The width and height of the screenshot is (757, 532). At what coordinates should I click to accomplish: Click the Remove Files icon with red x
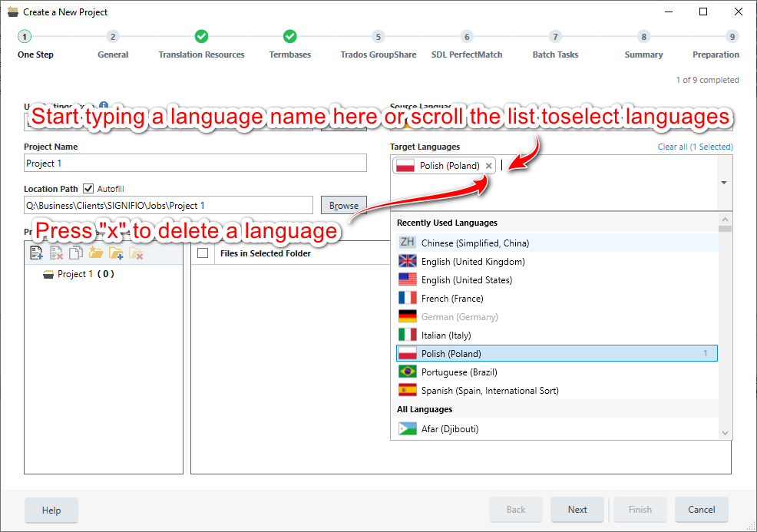tap(56, 252)
